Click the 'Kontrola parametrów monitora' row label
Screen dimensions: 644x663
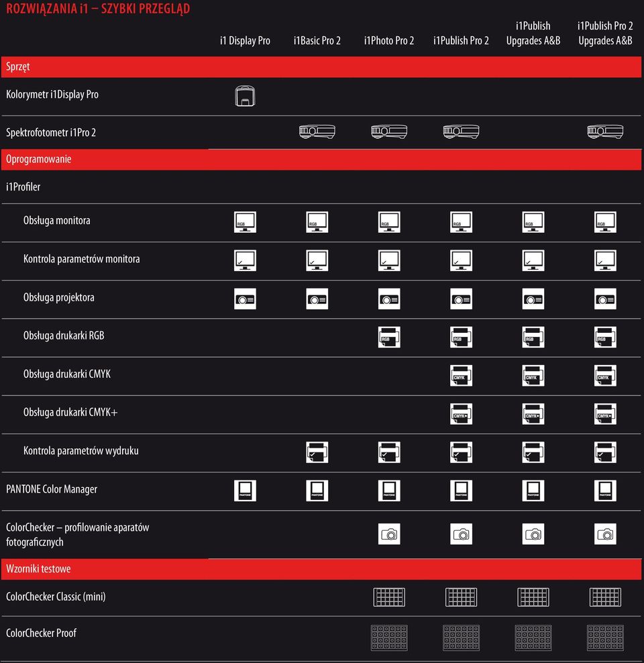pyautogui.click(x=82, y=259)
